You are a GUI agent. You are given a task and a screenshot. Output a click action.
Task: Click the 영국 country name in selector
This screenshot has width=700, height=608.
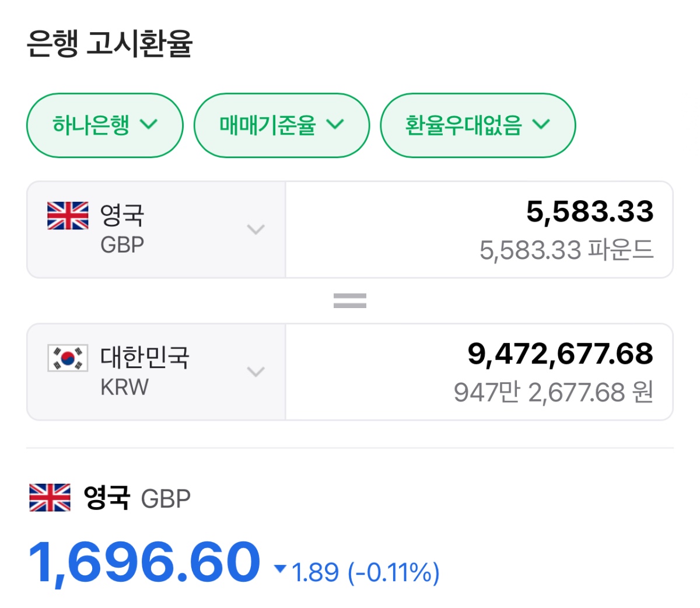point(122,215)
